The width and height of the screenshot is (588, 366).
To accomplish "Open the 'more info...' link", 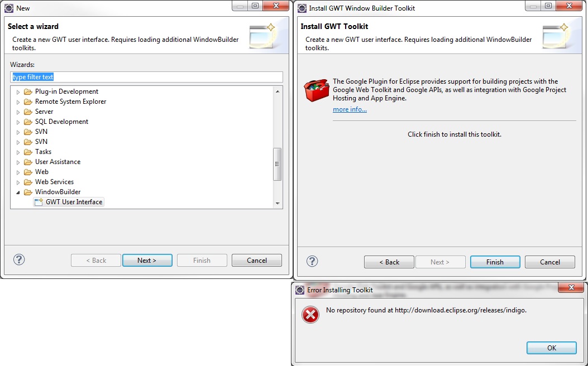I will (350, 109).
